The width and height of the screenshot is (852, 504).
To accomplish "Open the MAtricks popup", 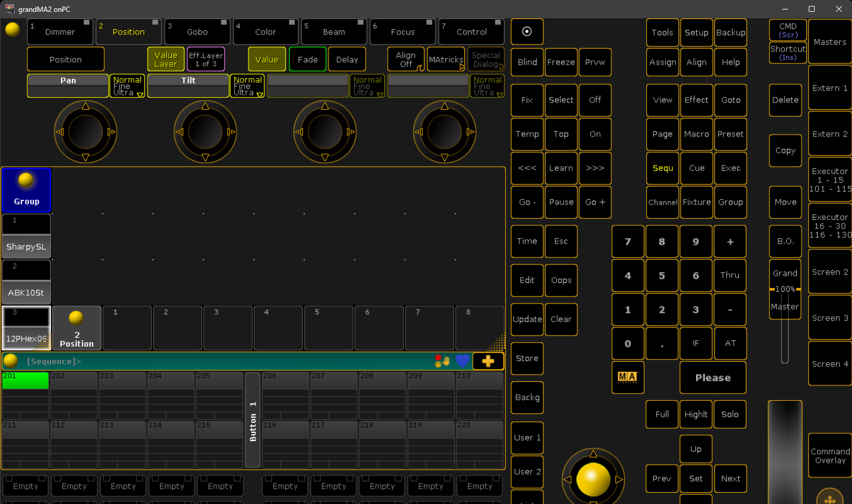I will pyautogui.click(x=446, y=59).
